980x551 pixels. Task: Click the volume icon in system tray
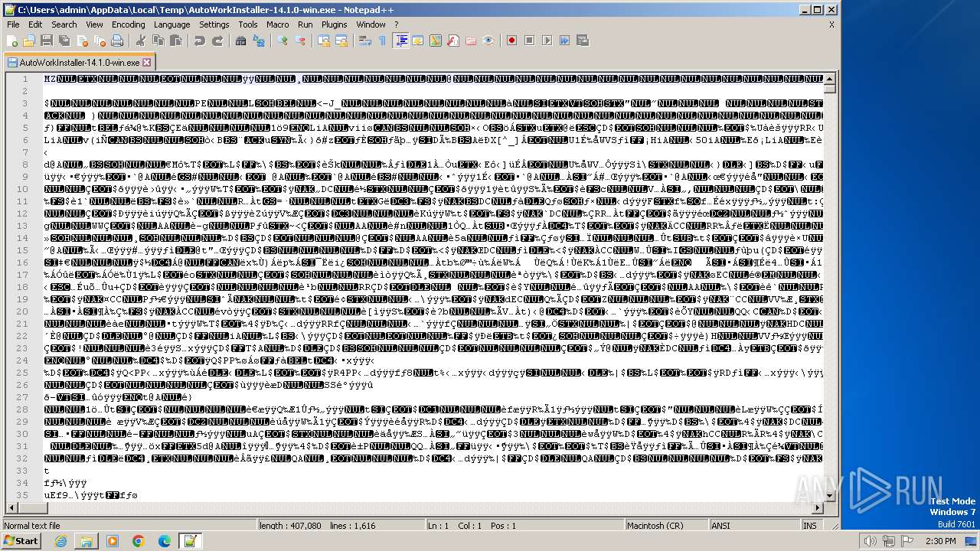(871, 541)
